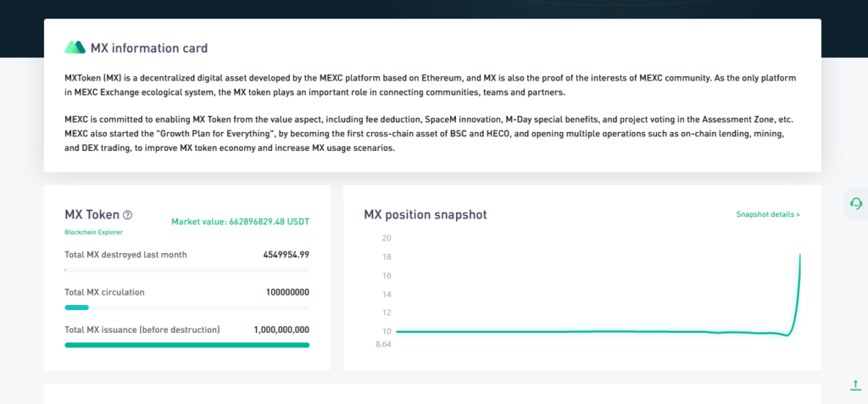
Task: Click the back-to-top arrow icon
Action: coord(855,385)
